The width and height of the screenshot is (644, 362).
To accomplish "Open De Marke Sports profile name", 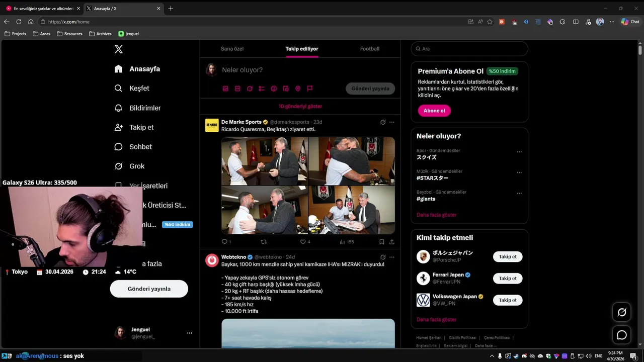I will click(x=242, y=122).
